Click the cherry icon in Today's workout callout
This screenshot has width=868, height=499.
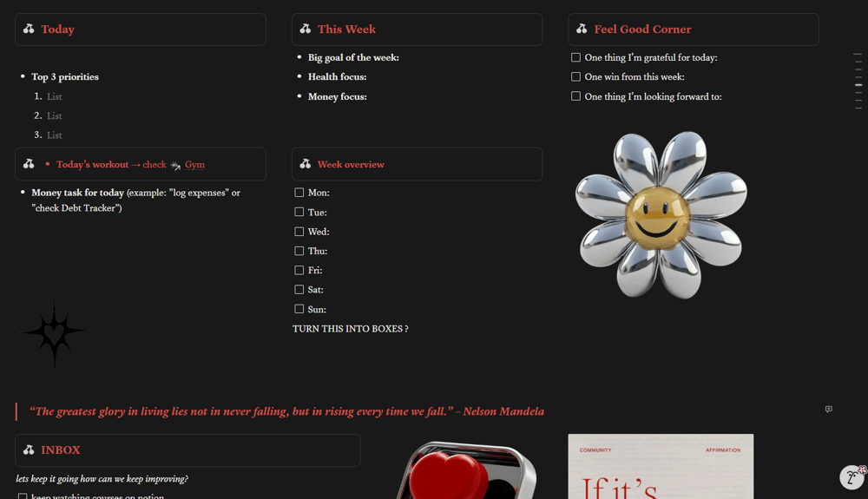(x=29, y=164)
